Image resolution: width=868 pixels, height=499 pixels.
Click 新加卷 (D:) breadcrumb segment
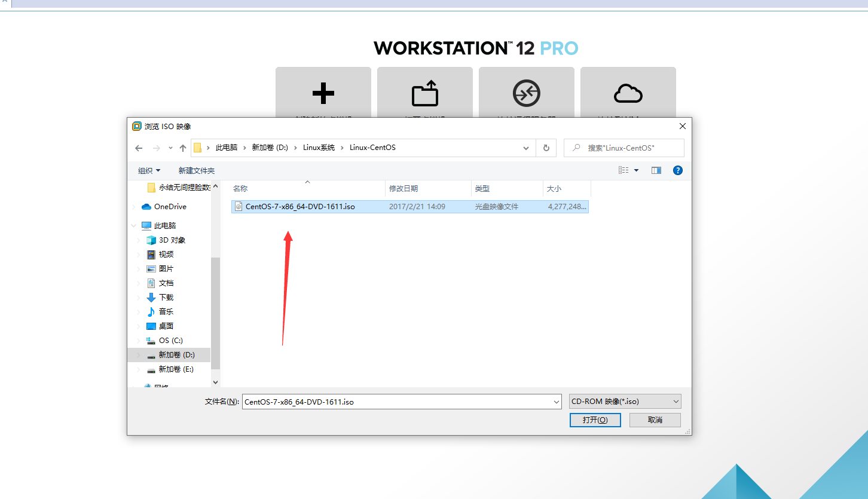[x=270, y=148]
